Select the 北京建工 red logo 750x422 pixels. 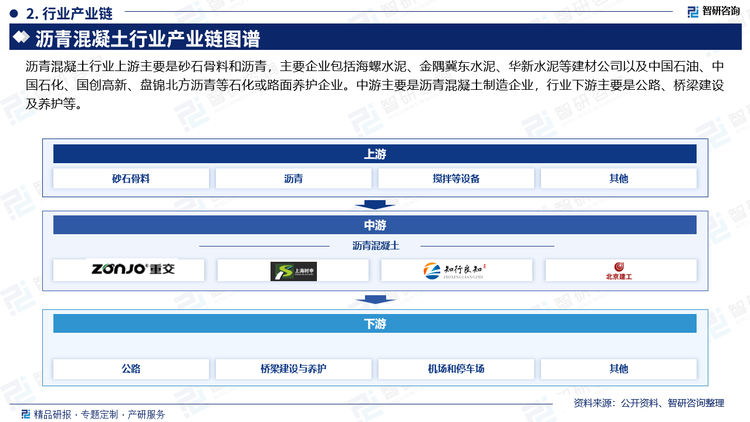click(619, 271)
